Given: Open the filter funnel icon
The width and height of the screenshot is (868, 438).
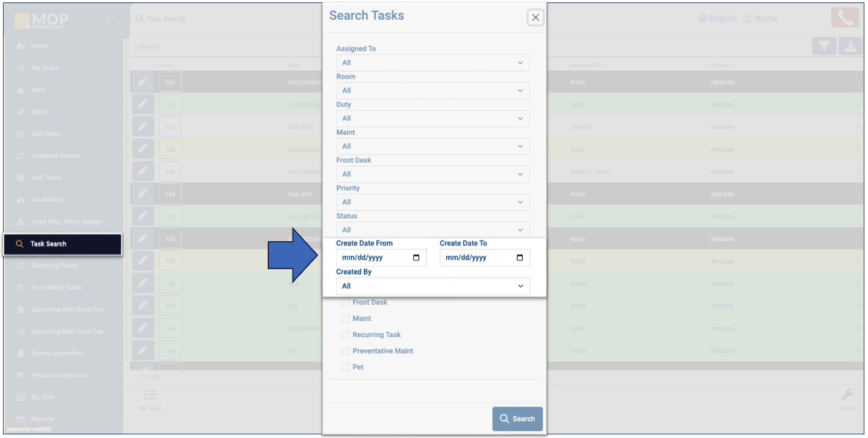Looking at the screenshot, I should [824, 47].
